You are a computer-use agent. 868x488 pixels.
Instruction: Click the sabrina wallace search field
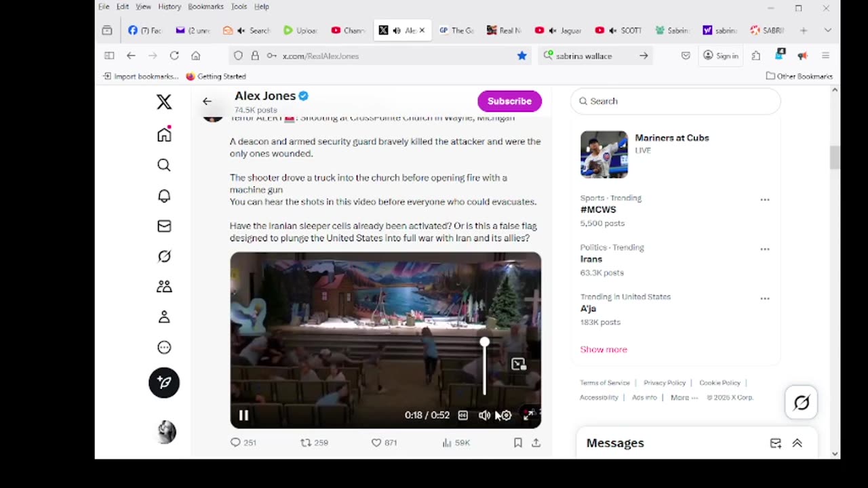pos(595,56)
